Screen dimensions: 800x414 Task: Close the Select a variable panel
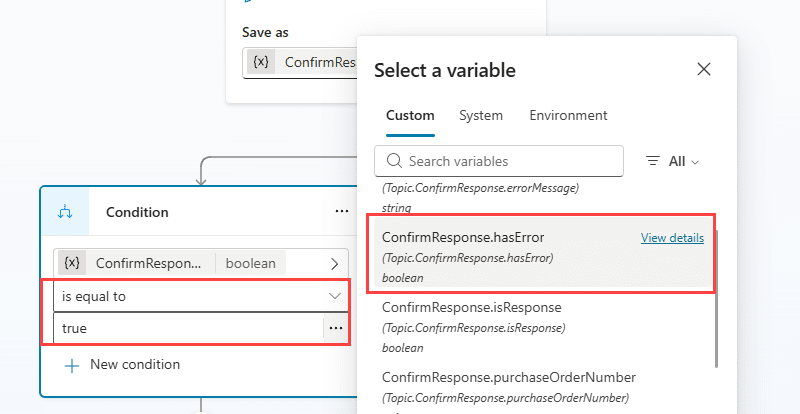point(704,69)
